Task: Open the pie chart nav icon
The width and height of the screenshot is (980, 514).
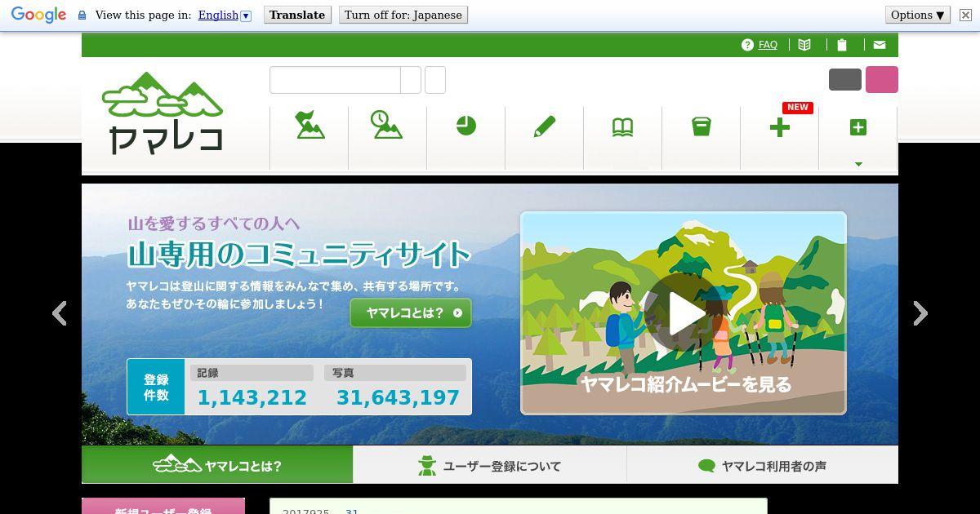Action: click(465, 126)
